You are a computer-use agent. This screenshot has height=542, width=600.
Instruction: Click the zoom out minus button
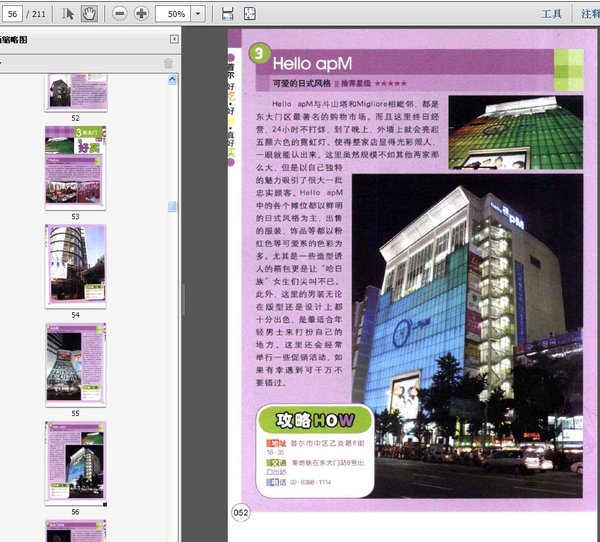coord(119,14)
